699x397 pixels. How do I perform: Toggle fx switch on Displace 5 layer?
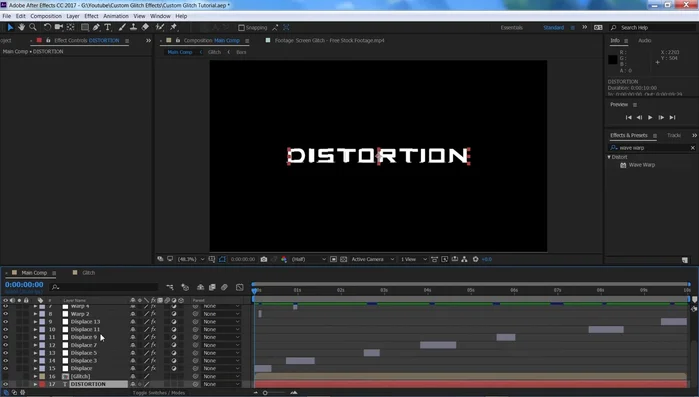tap(153, 353)
